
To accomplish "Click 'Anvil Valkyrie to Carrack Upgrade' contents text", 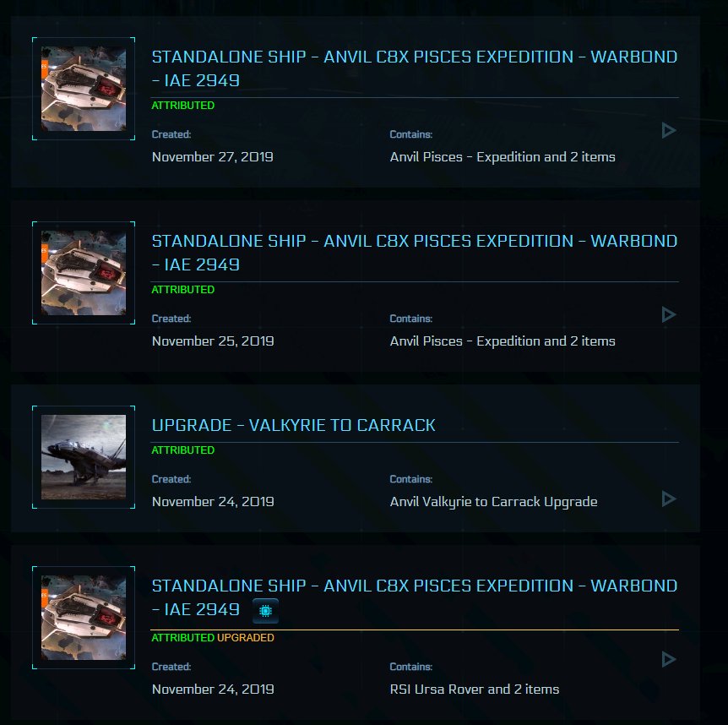I will 493,502.
